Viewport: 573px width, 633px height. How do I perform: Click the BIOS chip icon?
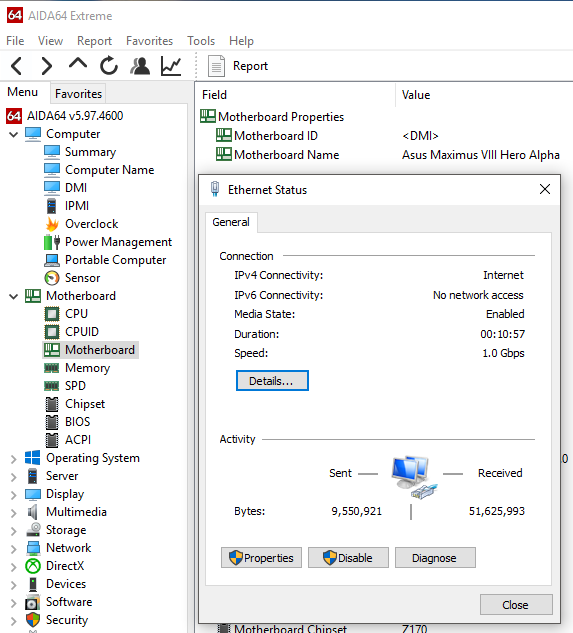point(52,422)
